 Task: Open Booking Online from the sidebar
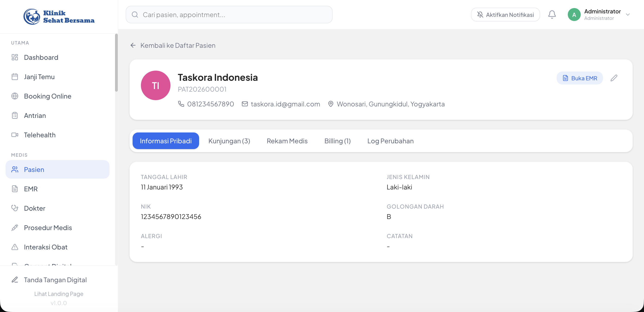(x=48, y=96)
